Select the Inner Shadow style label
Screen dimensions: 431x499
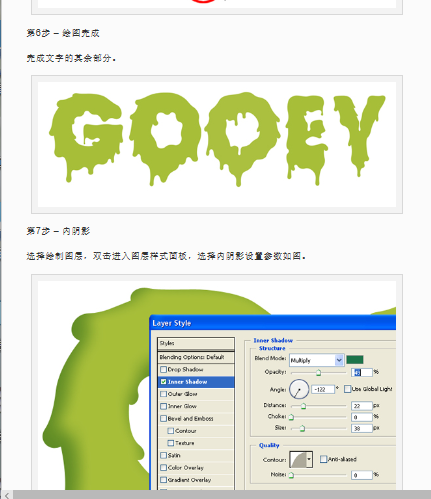pyautogui.click(x=187, y=382)
